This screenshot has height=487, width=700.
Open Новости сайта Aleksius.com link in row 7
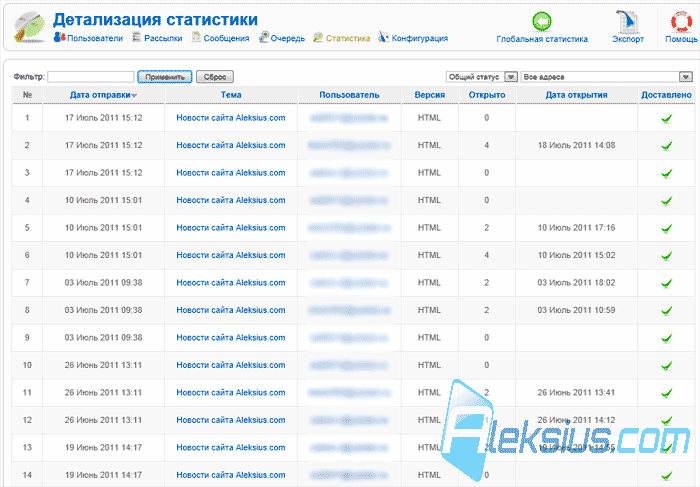click(x=231, y=283)
